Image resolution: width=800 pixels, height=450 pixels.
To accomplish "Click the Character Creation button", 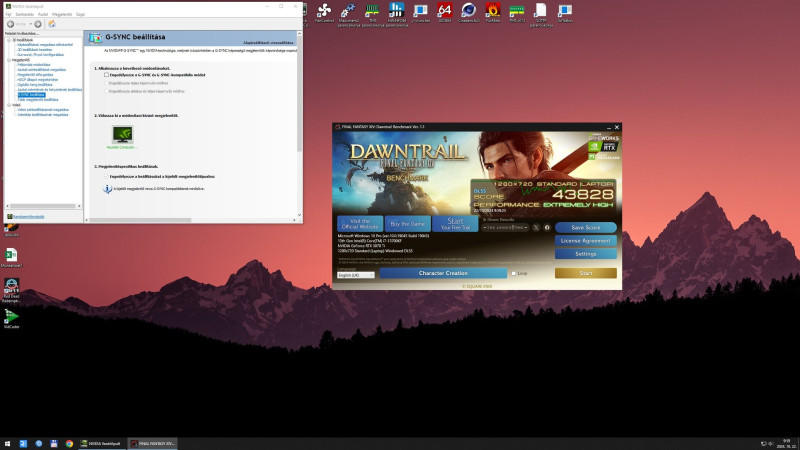I will click(x=443, y=273).
